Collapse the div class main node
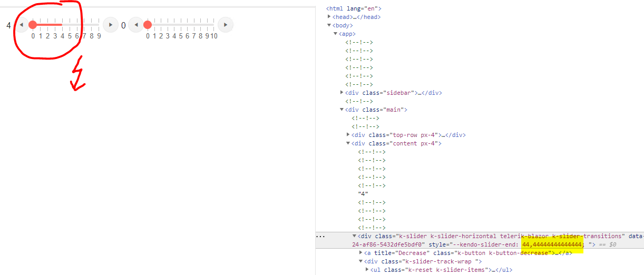The image size is (644, 275). [x=342, y=110]
